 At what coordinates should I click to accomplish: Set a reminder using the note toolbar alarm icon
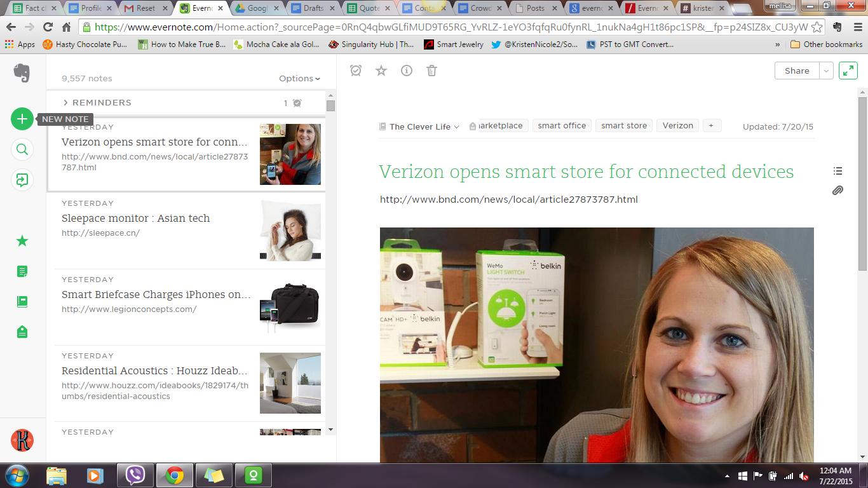[x=356, y=71]
